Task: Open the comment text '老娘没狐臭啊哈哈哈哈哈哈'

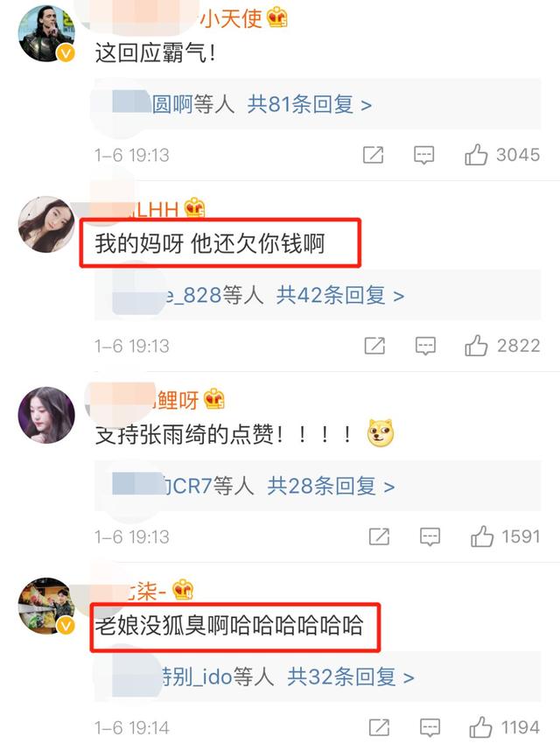Action: coord(229,626)
